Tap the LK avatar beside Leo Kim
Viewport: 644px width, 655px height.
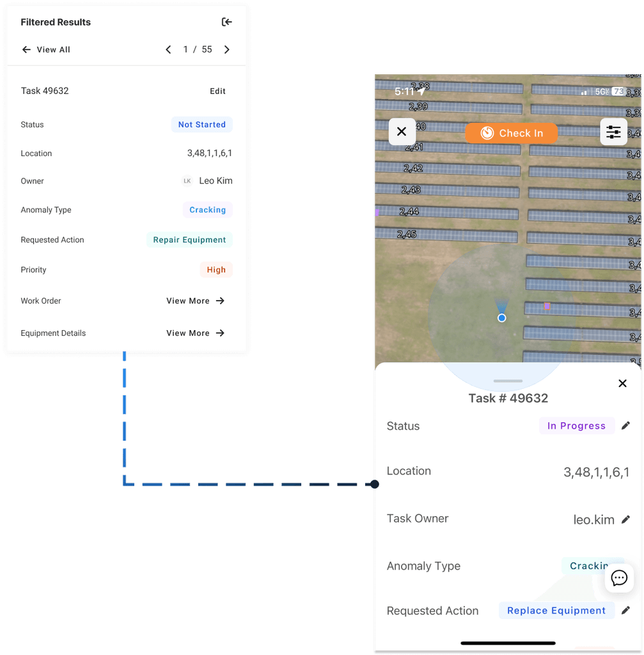click(x=187, y=180)
